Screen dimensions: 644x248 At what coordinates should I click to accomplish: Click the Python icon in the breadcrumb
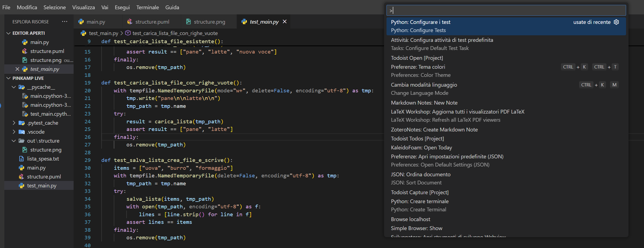click(83, 33)
